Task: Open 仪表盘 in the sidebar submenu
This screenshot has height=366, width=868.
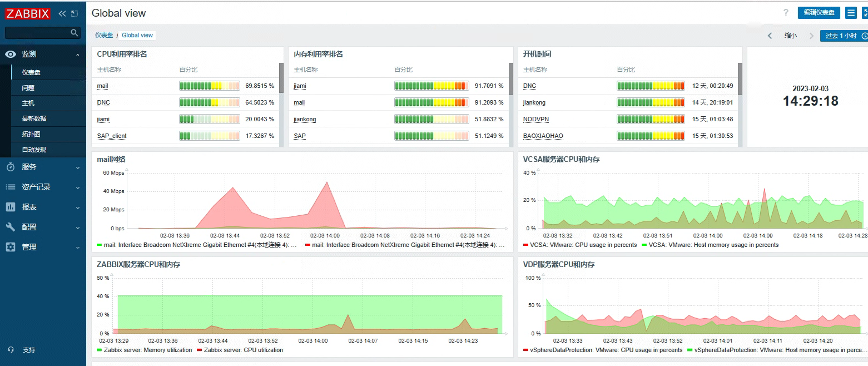Action: coord(31,72)
